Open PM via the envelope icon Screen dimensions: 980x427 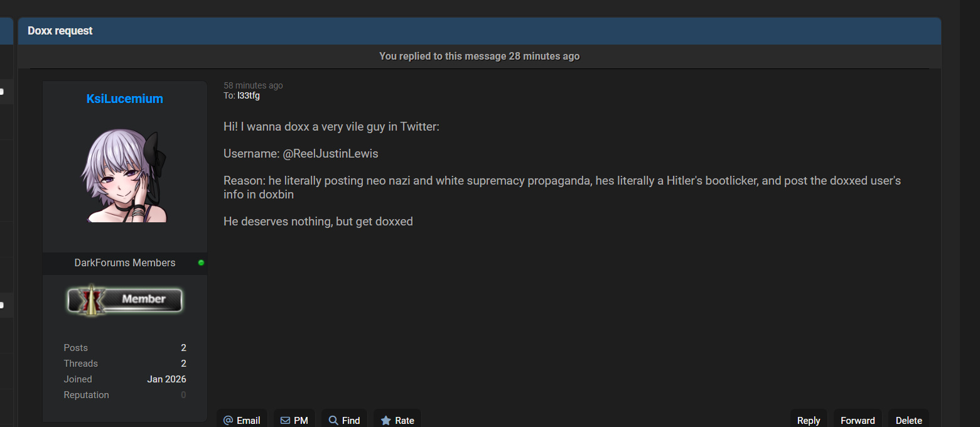tap(294, 420)
